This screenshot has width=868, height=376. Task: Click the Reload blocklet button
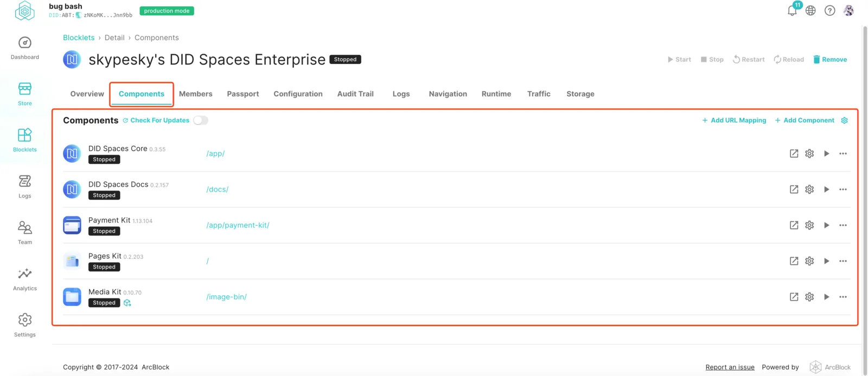(789, 60)
